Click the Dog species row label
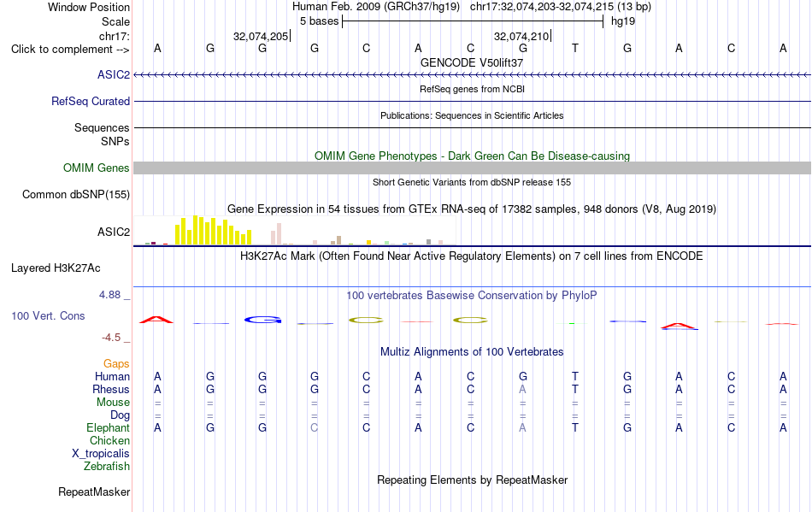This screenshot has height=512, width=812. coord(120,415)
